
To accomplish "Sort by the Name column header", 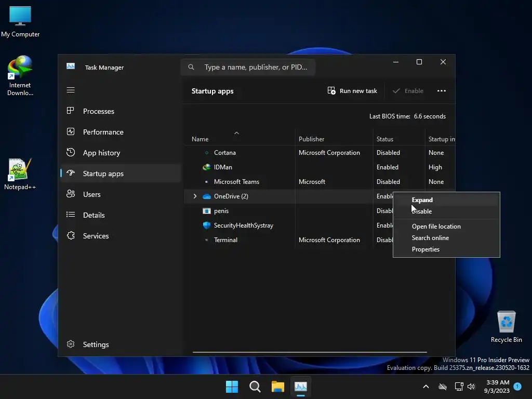I will (x=239, y=139).
